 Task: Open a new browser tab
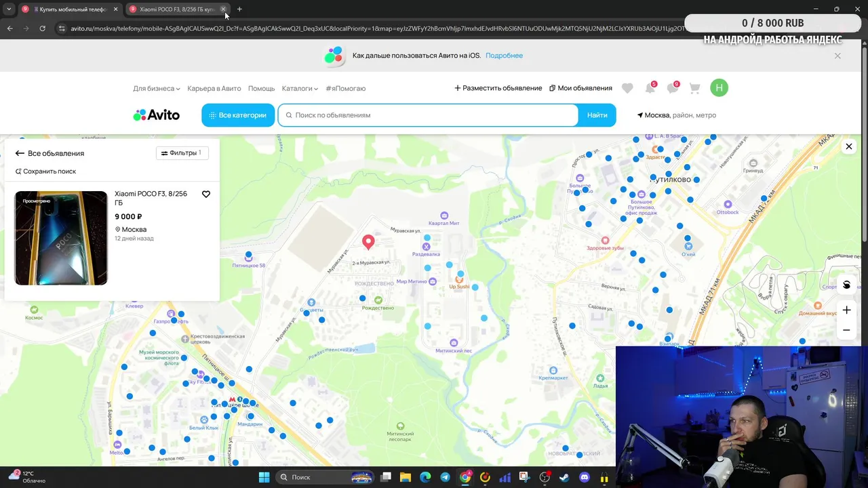click(x=239, y=9)
